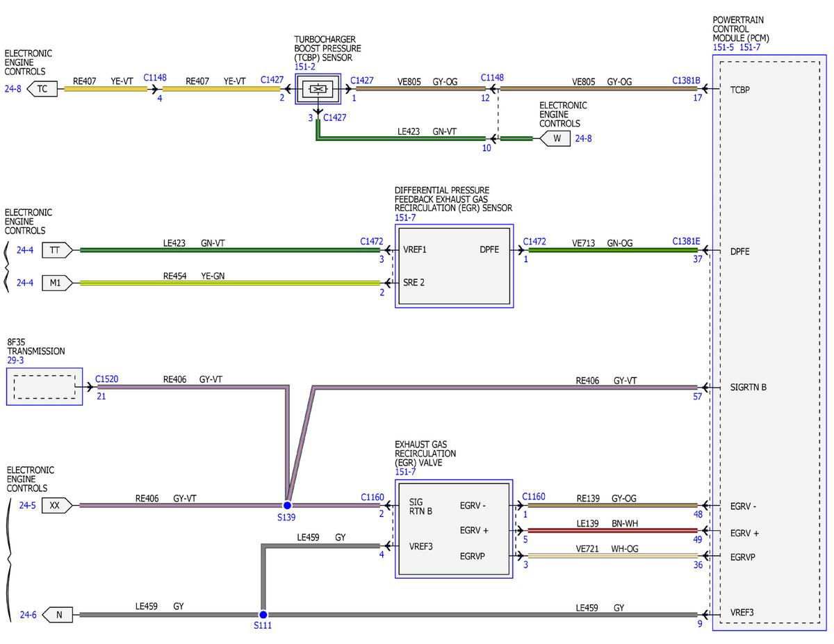Click connector label C1381B
The height and width of the screenshot is (644, 834).
point(686,81)
